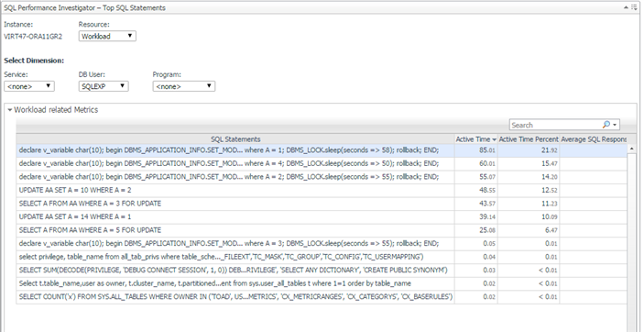Viewport: 644px width, 332px height.
Task: Click the Active Time Percent value 14.20
Action: 549,177
